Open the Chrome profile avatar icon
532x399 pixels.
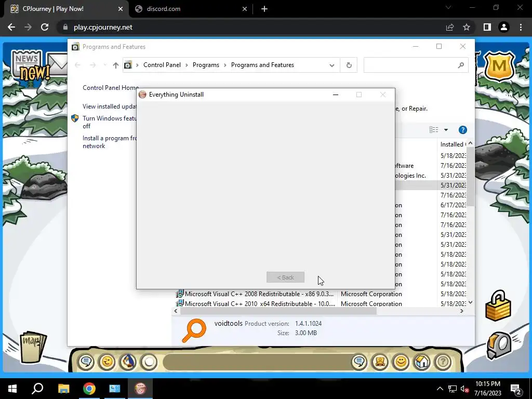point(504,27)
